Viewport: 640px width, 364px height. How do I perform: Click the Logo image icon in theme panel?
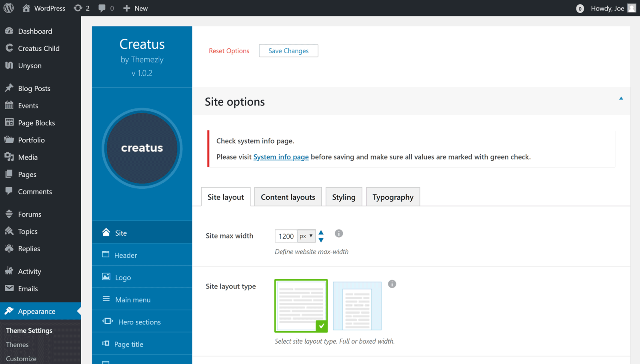[106, 277]
